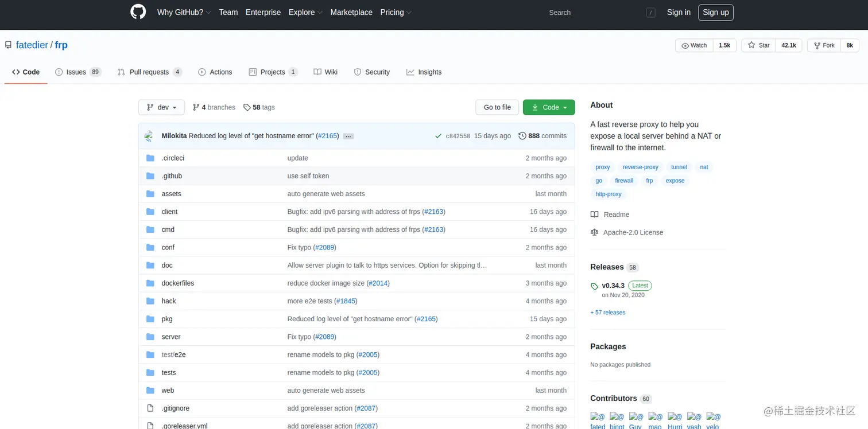Open the green Code dropdown button

coord(549,107)
